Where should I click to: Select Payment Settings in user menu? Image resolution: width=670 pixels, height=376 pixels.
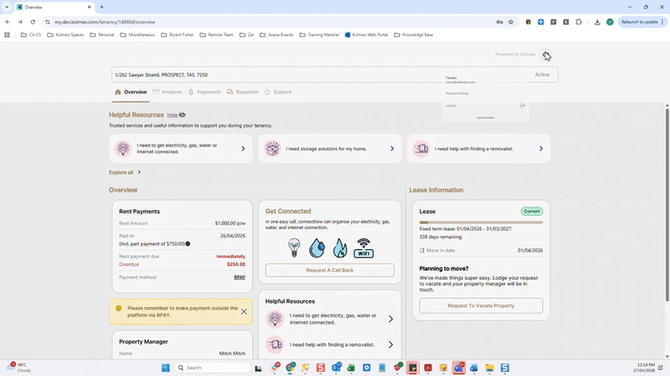(457, 93)
